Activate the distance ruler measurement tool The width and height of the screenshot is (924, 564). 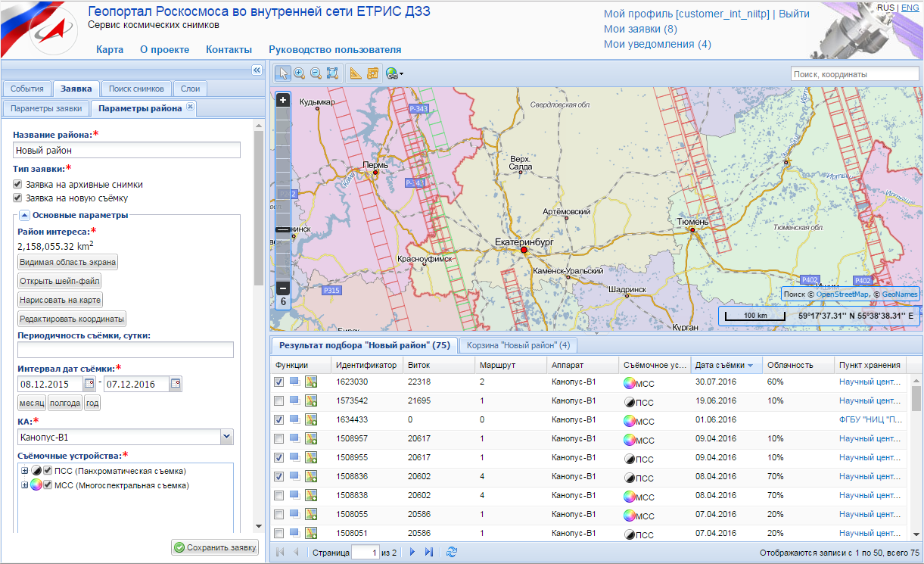356,73
